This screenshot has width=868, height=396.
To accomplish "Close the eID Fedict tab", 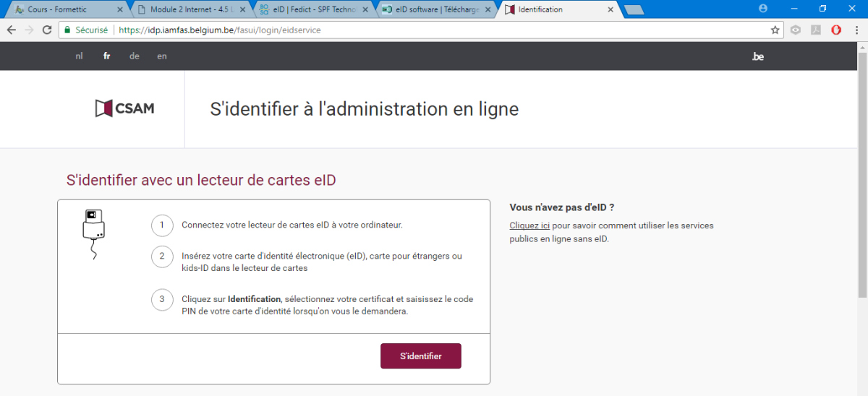I will coord(367,10).
